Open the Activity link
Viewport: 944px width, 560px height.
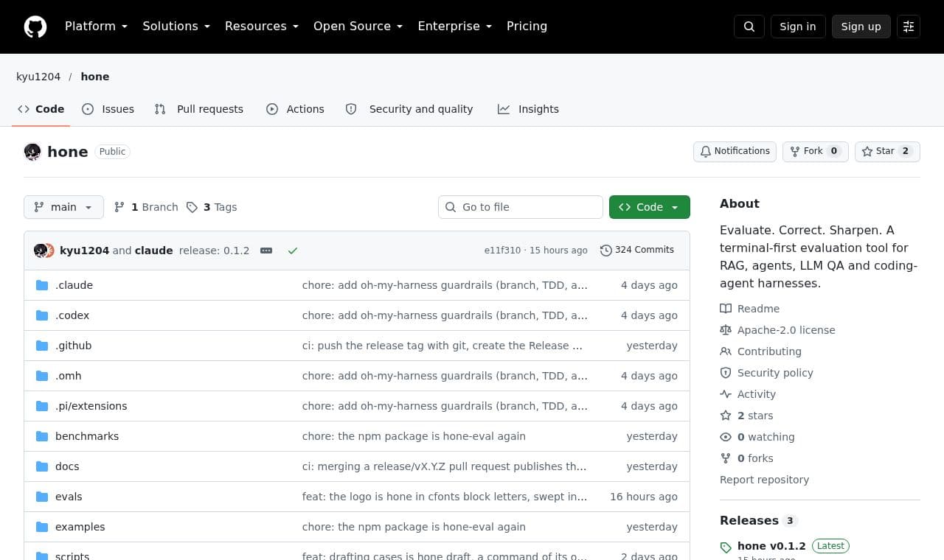[749, 394]
